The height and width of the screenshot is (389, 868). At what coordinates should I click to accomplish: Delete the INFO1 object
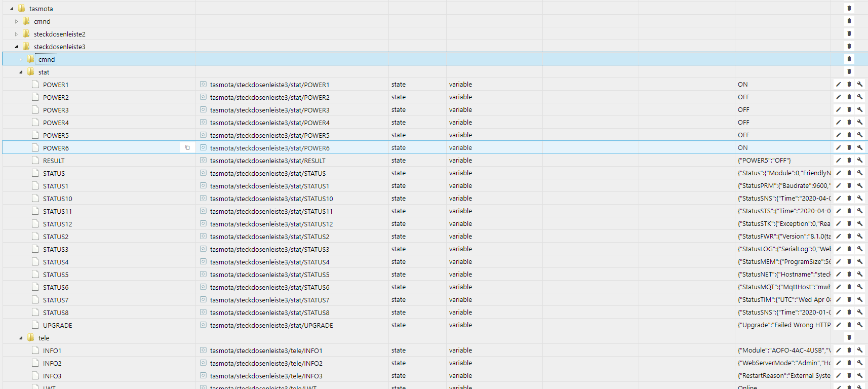[x=849, y=351]
